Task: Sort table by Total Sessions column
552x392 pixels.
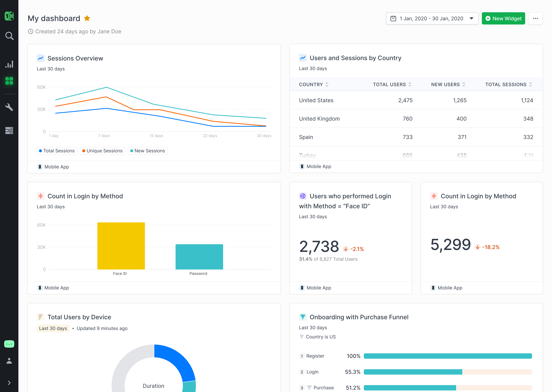Action: click(x=508, y=84)
